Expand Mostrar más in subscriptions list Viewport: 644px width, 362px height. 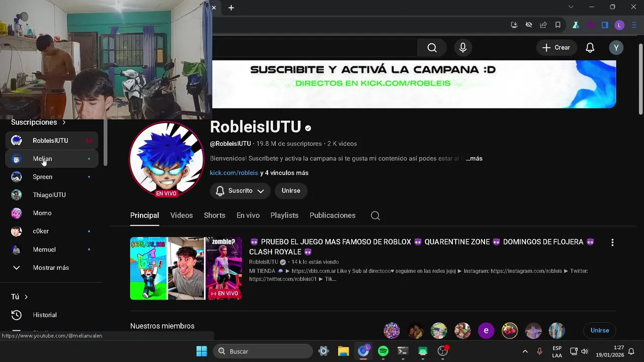click(51, 267)
